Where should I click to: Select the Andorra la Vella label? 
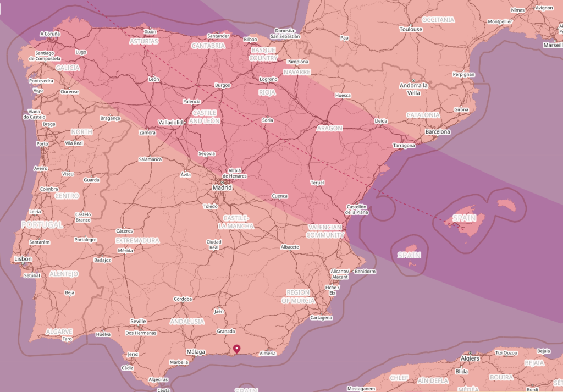pyautogui.click(x=413, y=89)
